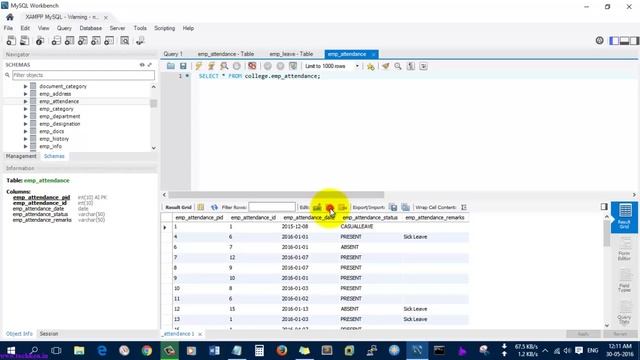Expand the document_category tree node
The image size is (640, 360).
25,87
